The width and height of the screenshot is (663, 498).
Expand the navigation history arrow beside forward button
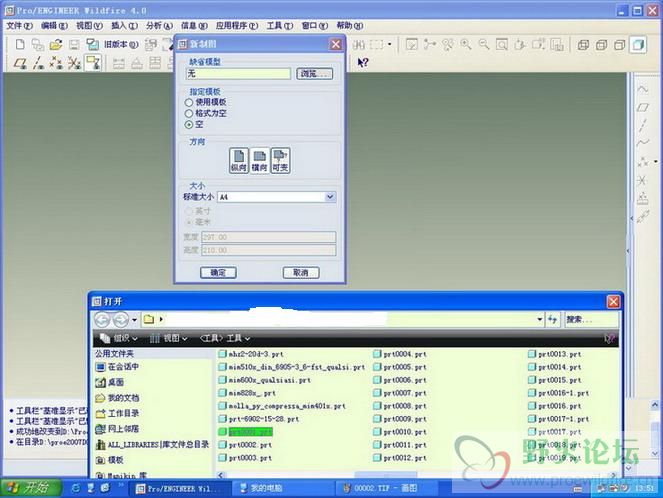coord(134,320)
